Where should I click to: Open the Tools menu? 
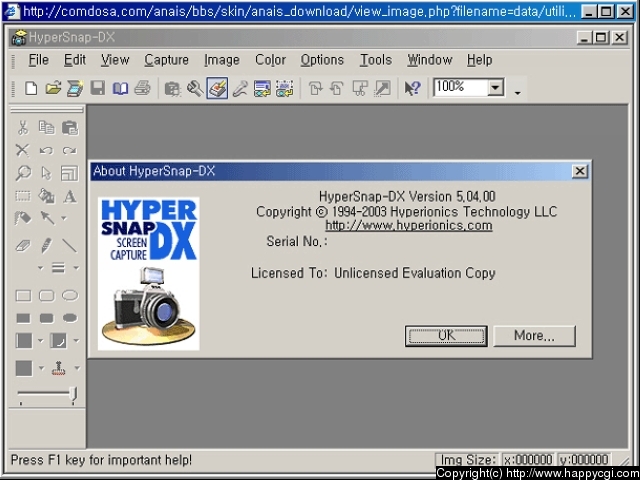pyautogui.click(x=376, y=60)
